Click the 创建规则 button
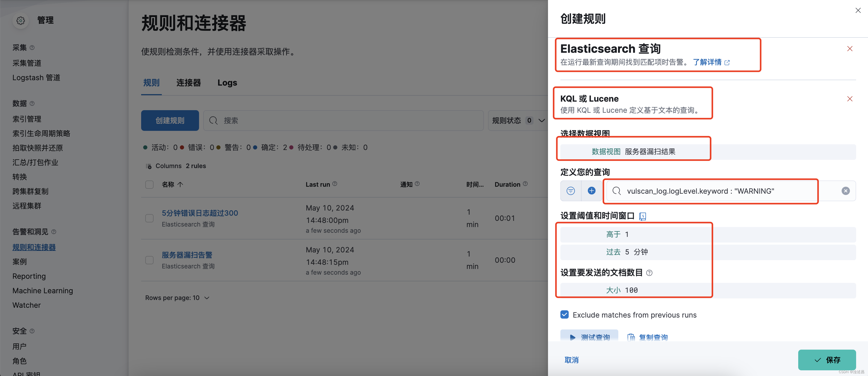The height and width of the screenshot is (376, 868). click(x=170, y=121)
